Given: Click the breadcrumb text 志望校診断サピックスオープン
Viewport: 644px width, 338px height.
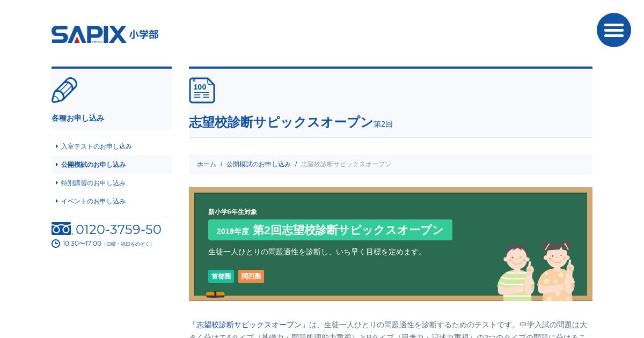Looking at the screenshot, I should click(x=346, y=164).
